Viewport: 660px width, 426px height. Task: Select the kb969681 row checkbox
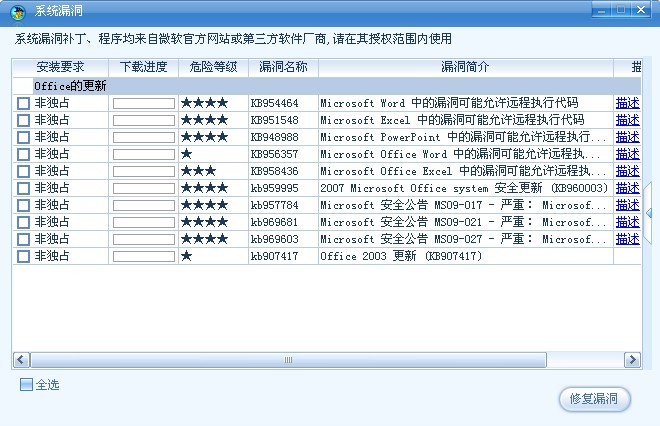23,222
